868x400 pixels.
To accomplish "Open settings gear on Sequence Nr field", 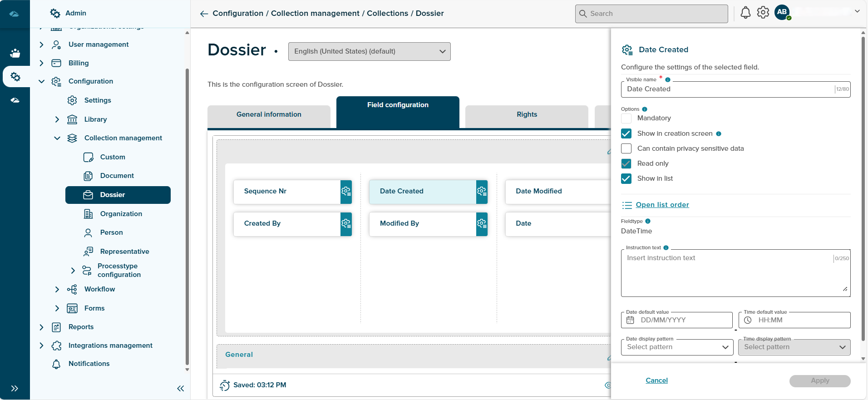I will click(x=346, y=192).
